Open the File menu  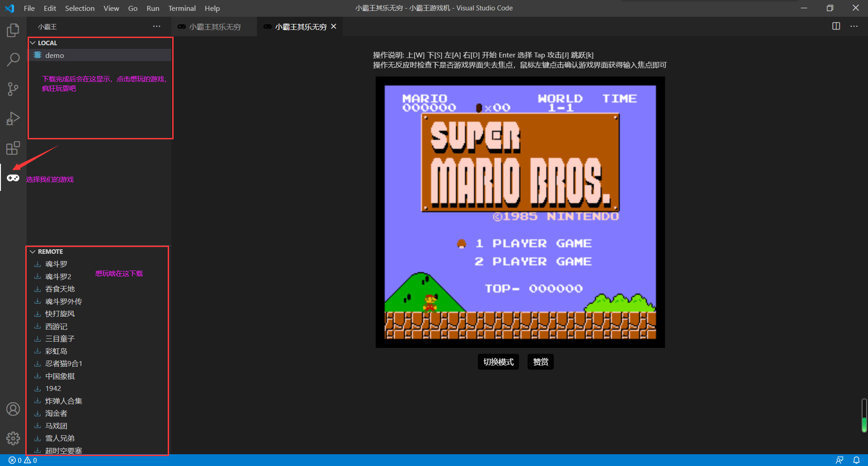[29, 8]
